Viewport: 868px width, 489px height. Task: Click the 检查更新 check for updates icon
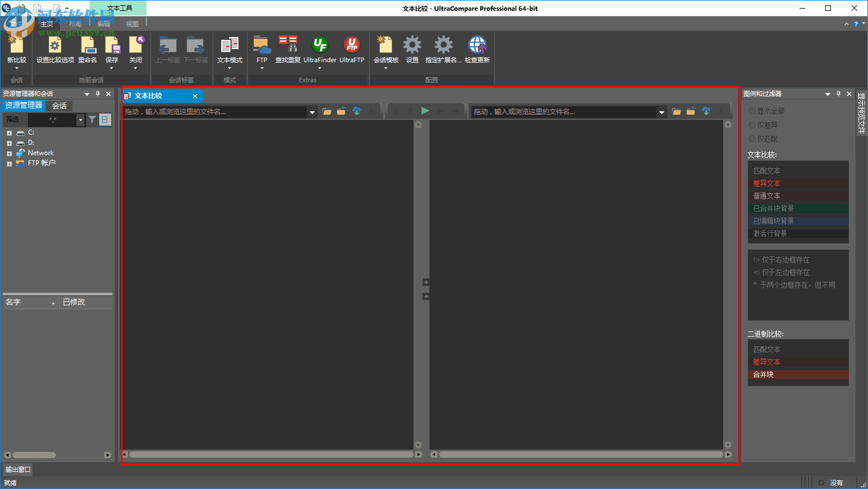point(477,50)
